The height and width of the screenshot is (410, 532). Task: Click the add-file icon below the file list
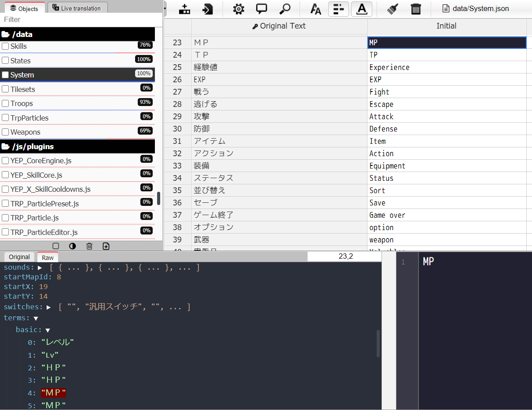(x=106, y=246)
